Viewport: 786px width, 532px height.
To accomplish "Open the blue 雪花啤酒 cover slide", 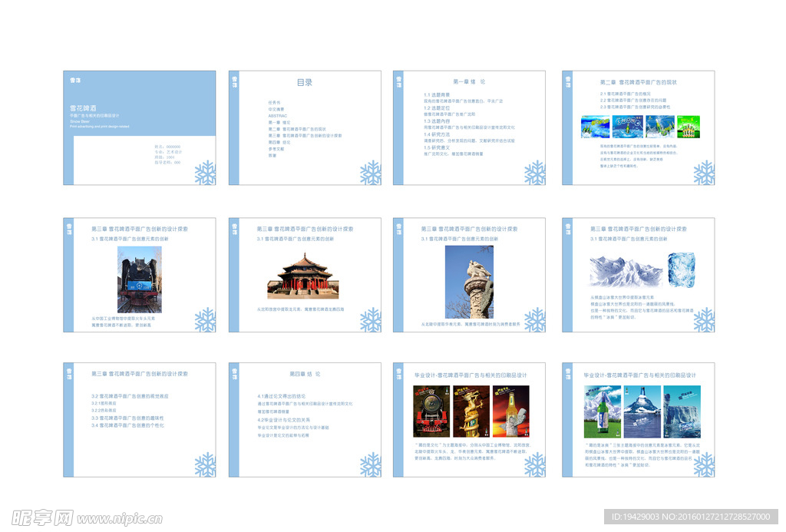I will (140, 128).
